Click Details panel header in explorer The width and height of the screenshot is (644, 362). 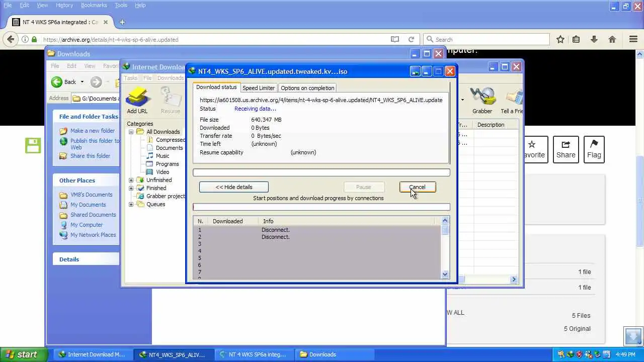click(86, 259)
